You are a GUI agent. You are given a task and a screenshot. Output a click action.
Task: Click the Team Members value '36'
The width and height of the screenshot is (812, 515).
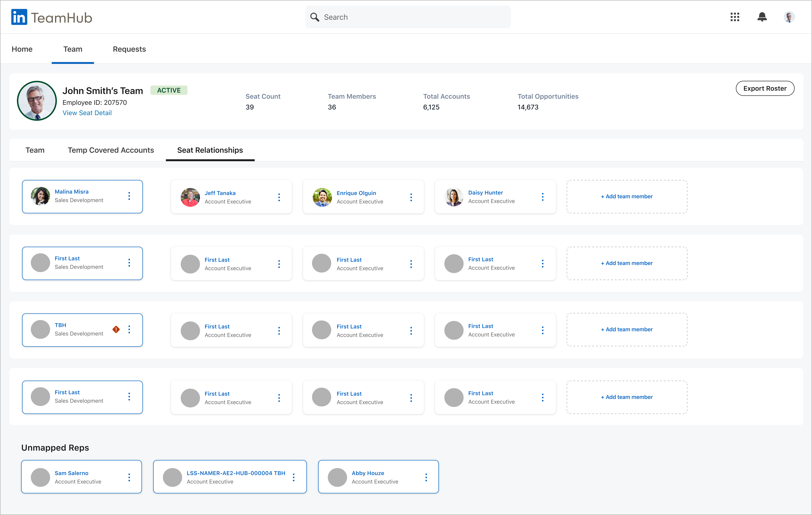pyautogui.click(x=332, y=107)
